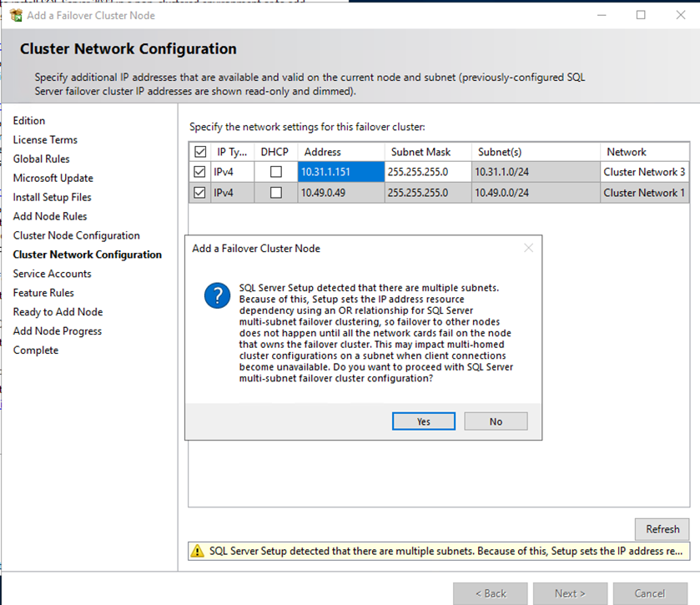The width and height of the screenshot is (700, 605).
Task: Click the Cancel button
Action: pyautogui.click(x=649, y=593)
